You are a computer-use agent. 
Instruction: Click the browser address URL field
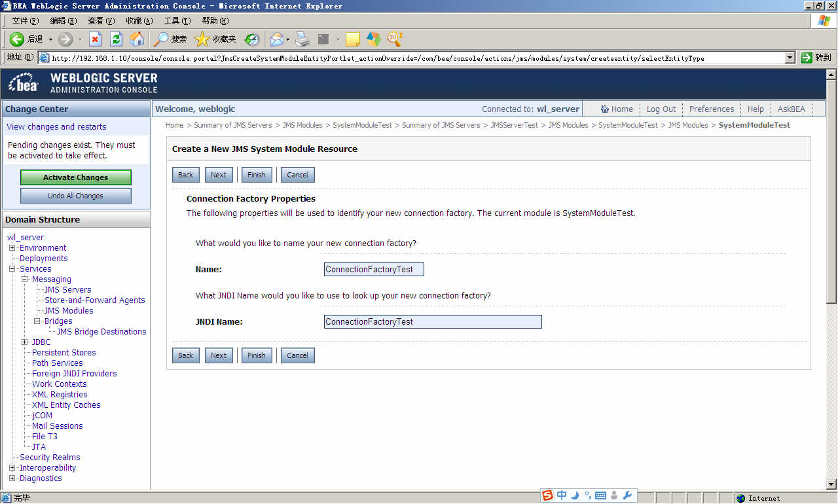[418, 58]
